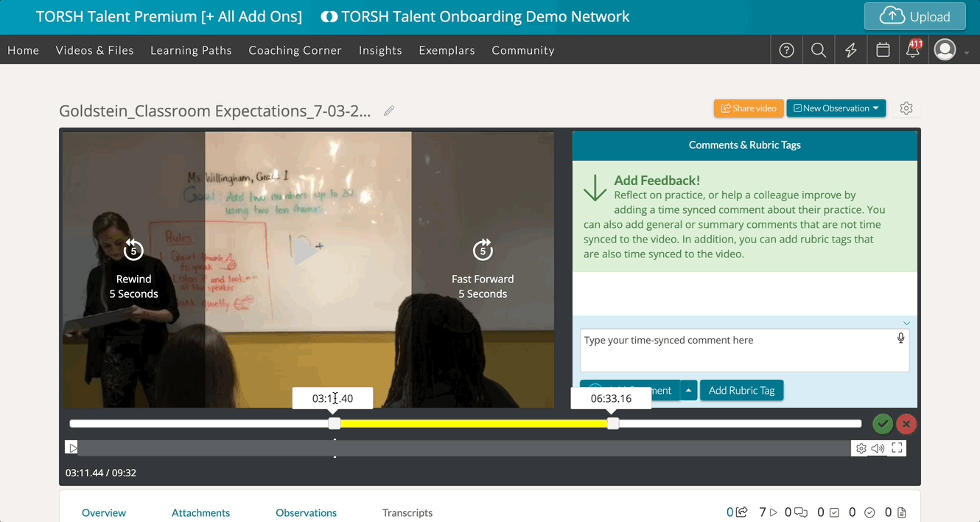Open video page settings gear icon
Viewport: 980px width, 522px height.
point(906,108)
